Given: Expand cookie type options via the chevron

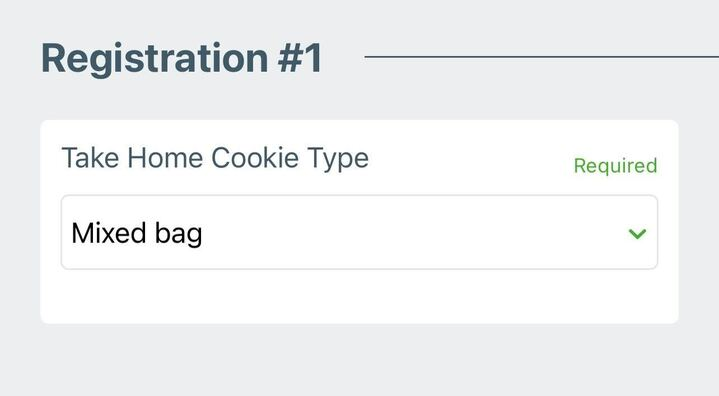Looking at the screenshot, I should click(637, 234).
